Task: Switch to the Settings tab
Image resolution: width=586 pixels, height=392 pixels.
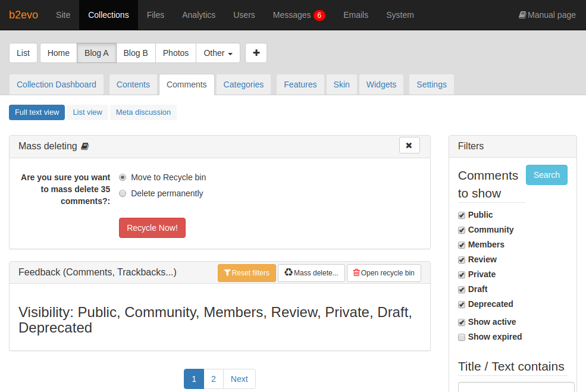Action: tap(432, 84)
